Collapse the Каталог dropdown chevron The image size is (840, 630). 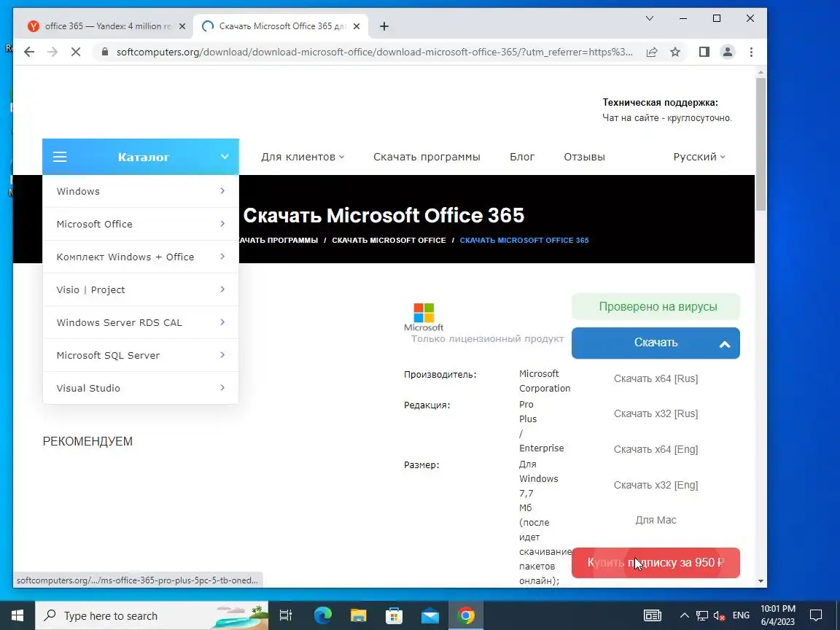coord(225,157)
